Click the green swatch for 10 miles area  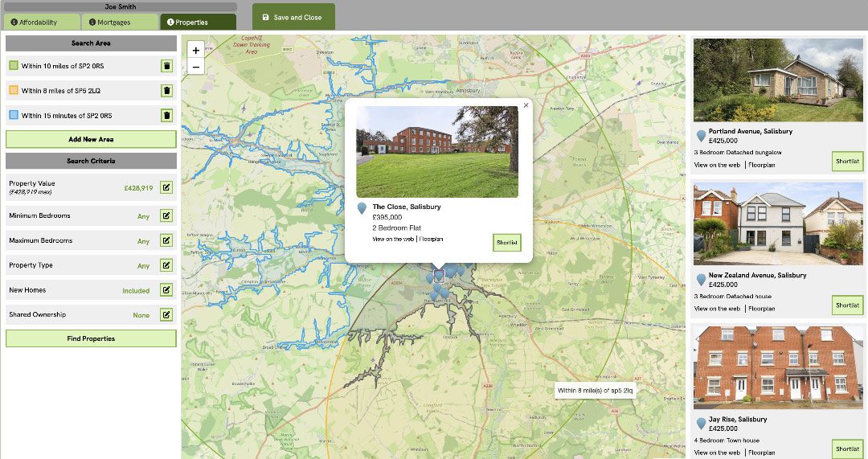[13, 66]
